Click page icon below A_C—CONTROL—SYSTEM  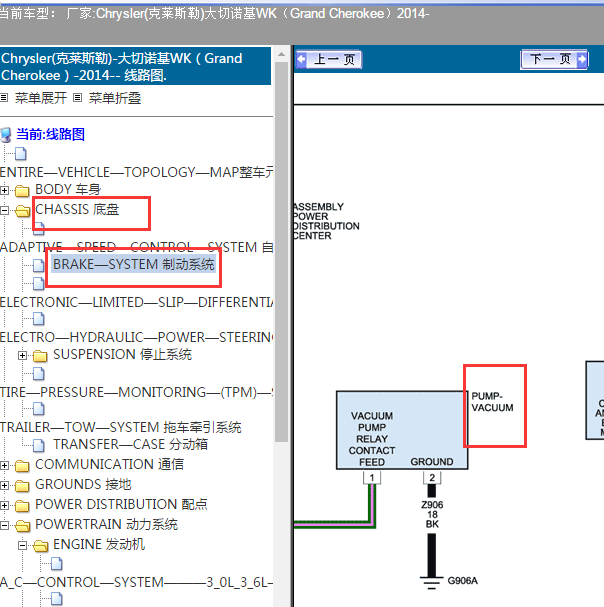pos(57,598)
